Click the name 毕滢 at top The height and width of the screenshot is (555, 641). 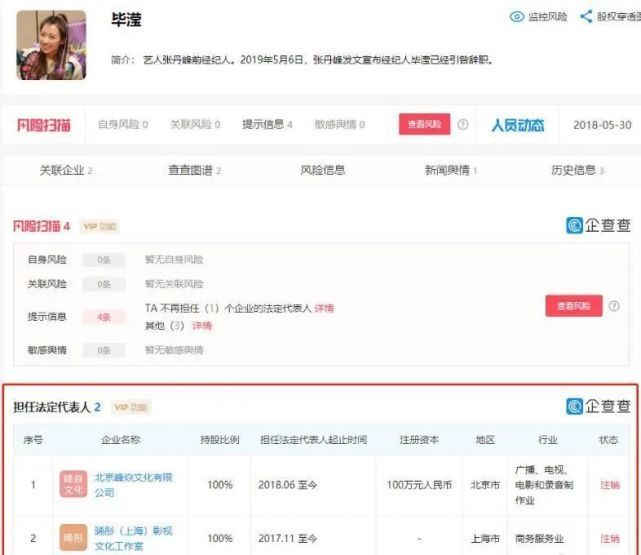point(126,20)
